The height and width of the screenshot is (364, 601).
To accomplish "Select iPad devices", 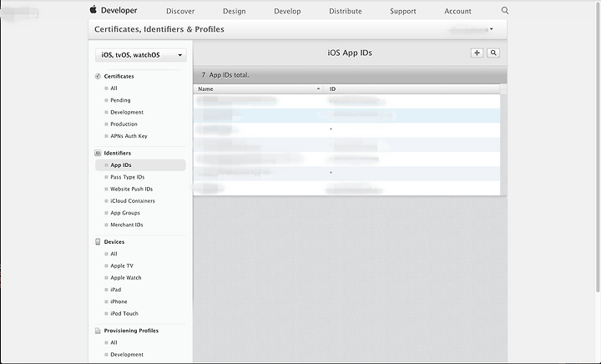I will (x=116, y=290).
